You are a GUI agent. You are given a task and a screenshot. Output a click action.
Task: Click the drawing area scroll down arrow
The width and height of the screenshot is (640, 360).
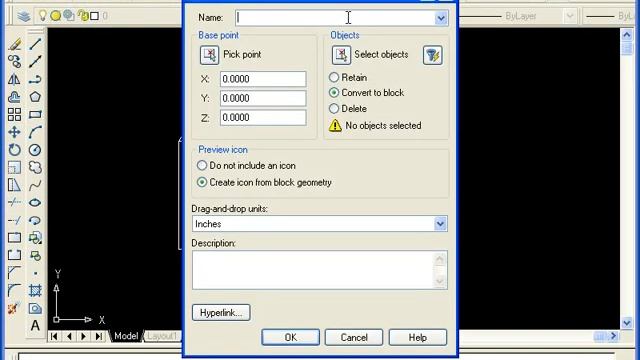627,323
